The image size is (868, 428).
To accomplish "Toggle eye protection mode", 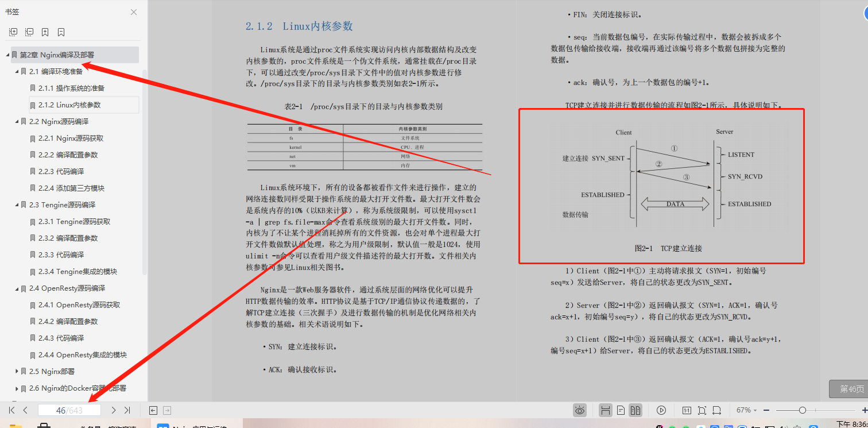I will pyautogui.click(x=580, y=410).
